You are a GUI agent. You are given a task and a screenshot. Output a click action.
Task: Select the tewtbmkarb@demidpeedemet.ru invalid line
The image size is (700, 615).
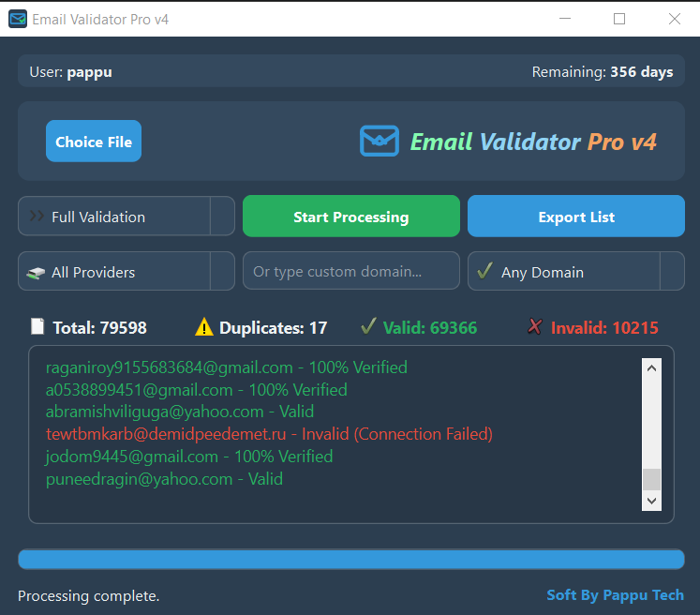269,434
